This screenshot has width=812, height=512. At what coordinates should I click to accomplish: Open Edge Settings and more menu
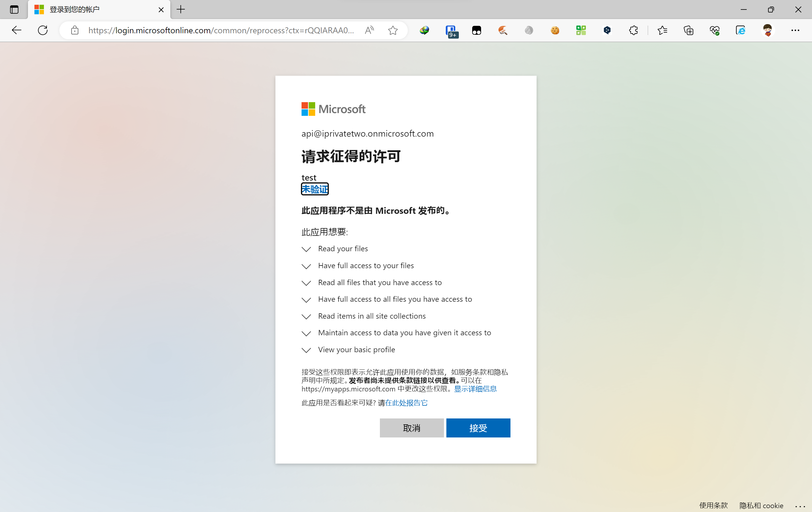coord(795,30)
